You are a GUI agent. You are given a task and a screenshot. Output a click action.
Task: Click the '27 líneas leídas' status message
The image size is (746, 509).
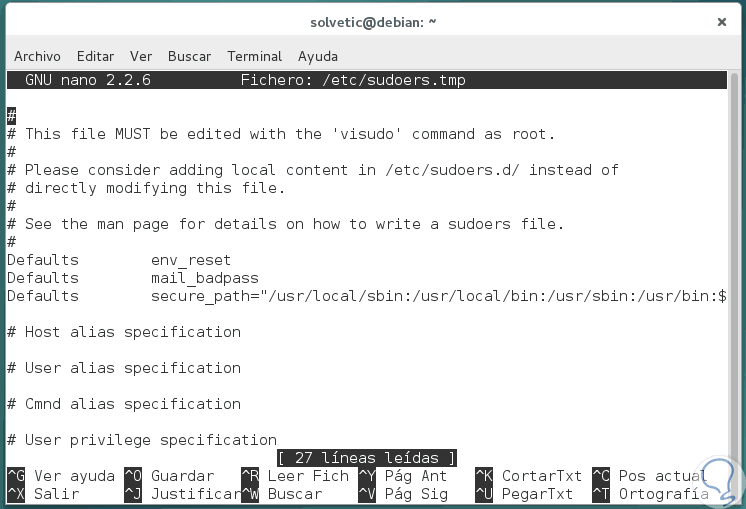(x=367, y=458)
